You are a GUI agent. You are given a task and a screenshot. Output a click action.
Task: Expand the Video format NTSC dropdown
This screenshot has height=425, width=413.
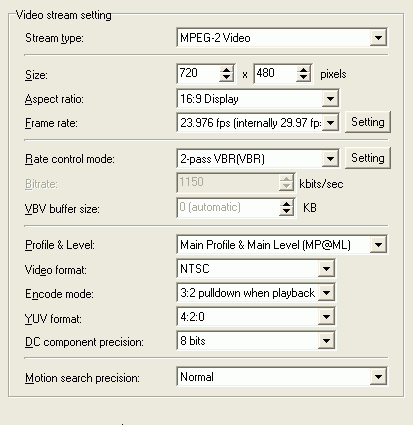pos(326,269)
